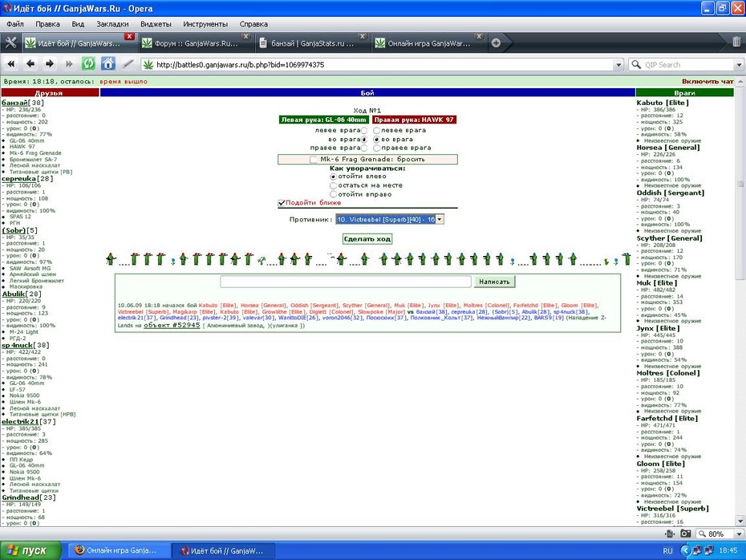
Task: Click 'Включить чат' link
Action: coord(707,81)
